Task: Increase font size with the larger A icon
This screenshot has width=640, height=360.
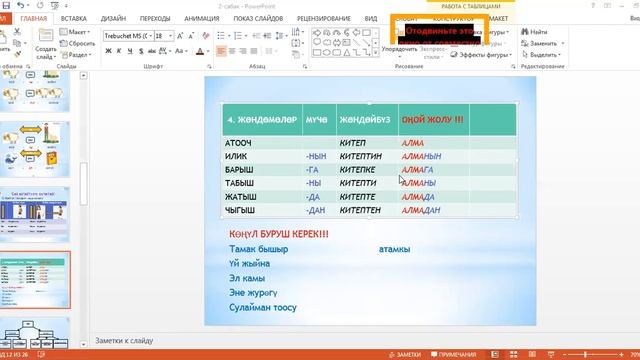Action: (180, 36)
